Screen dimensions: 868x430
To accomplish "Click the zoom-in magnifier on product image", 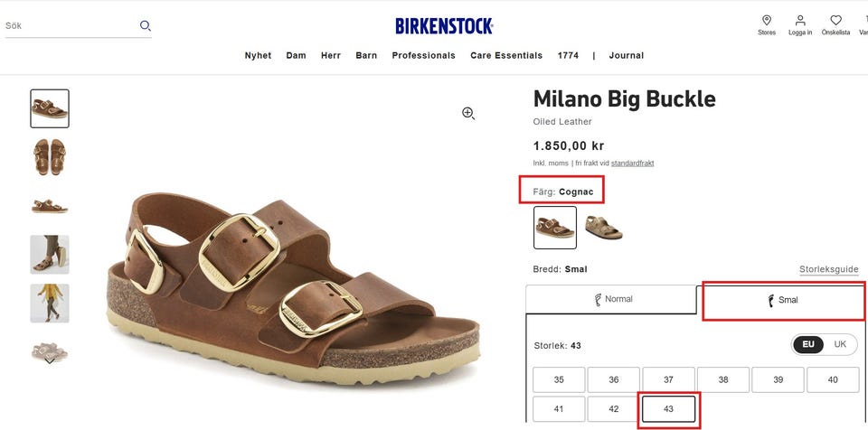I will 468,113.
